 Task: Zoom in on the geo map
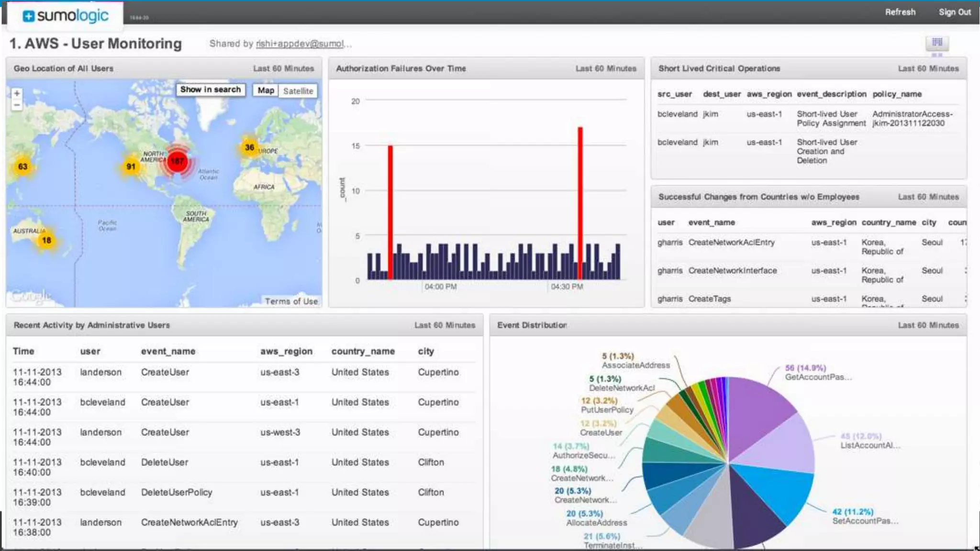tap(17, 93)
